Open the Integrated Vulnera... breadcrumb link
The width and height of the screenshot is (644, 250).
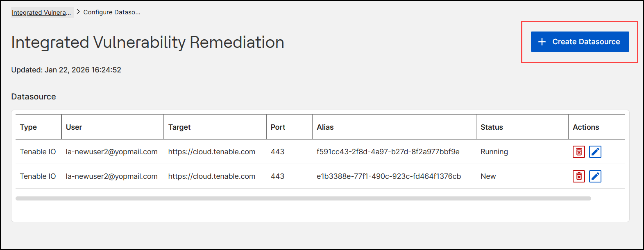click(x=41, y=12)
